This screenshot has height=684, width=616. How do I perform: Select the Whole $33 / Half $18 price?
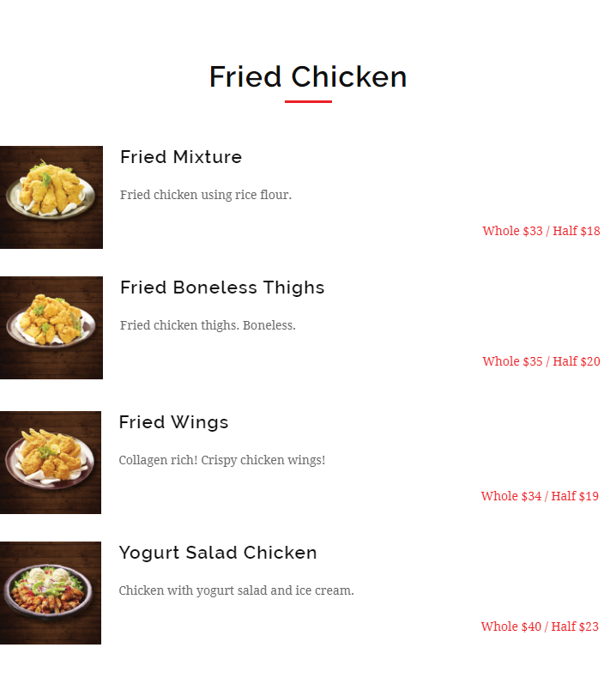541,231
